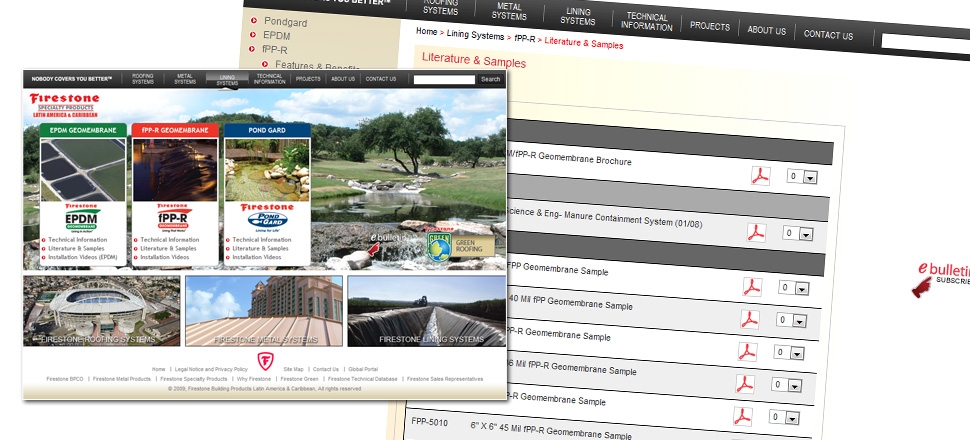Click Firestone Pond Gard logo
Image resolution: width=970 pixels, height=440 pixels.
pyautogui.click(x=267, y=216)
